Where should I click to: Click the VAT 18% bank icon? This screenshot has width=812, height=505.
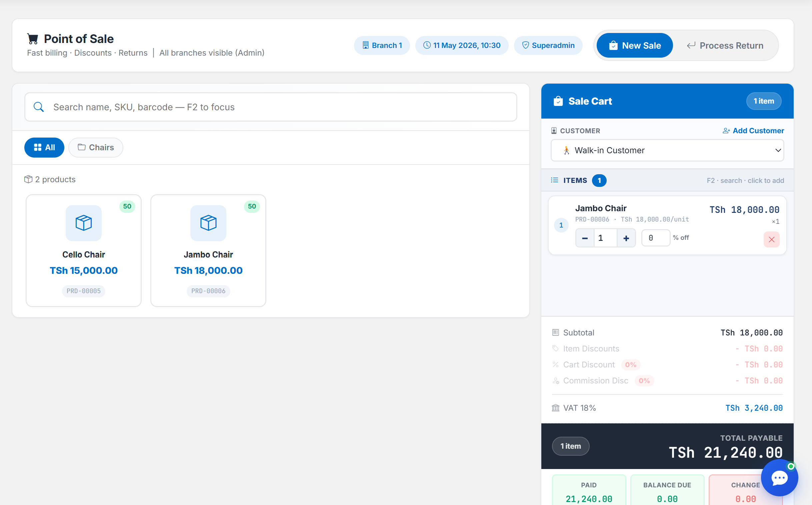555,408
